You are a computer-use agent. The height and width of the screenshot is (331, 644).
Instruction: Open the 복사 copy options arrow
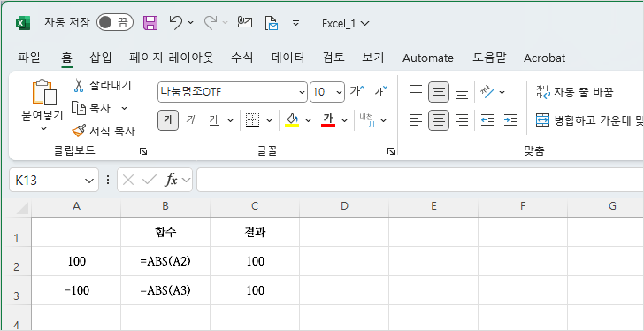point(124,109)
